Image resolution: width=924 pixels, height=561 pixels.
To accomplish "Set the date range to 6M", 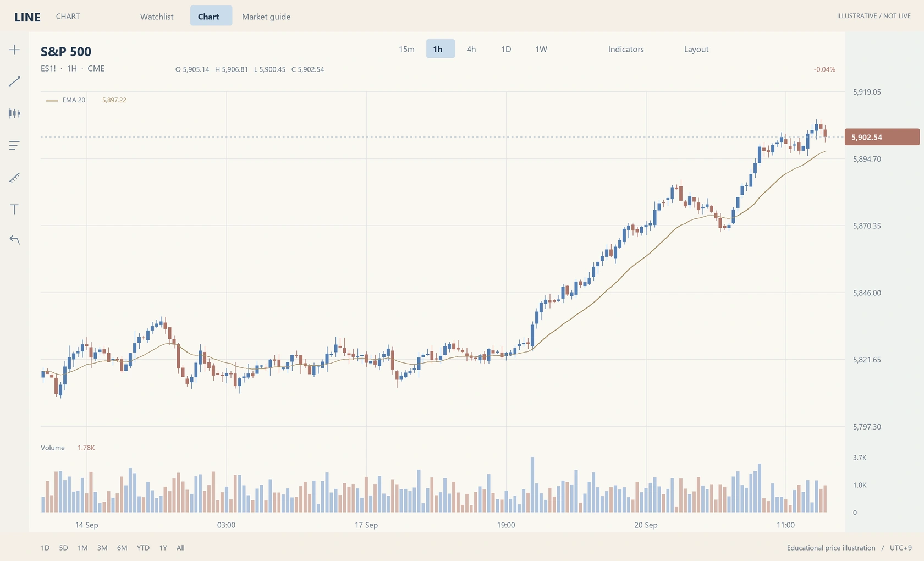I will coord(122,548).
